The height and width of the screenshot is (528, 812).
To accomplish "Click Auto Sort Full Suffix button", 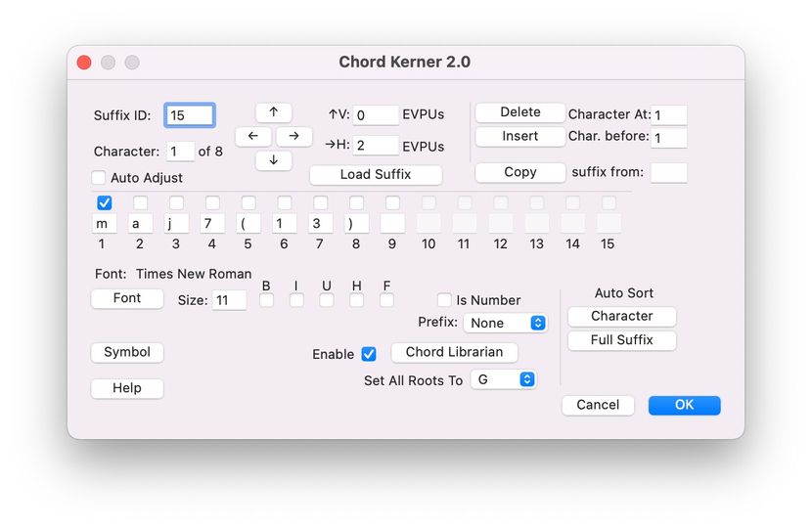I will [621, 340].
